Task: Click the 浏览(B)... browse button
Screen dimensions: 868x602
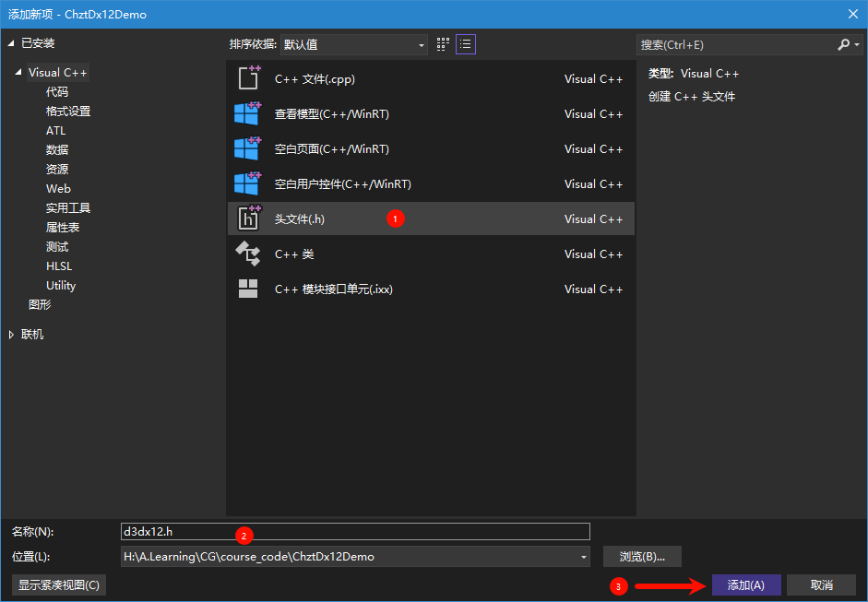Action: tap(642, 557)
